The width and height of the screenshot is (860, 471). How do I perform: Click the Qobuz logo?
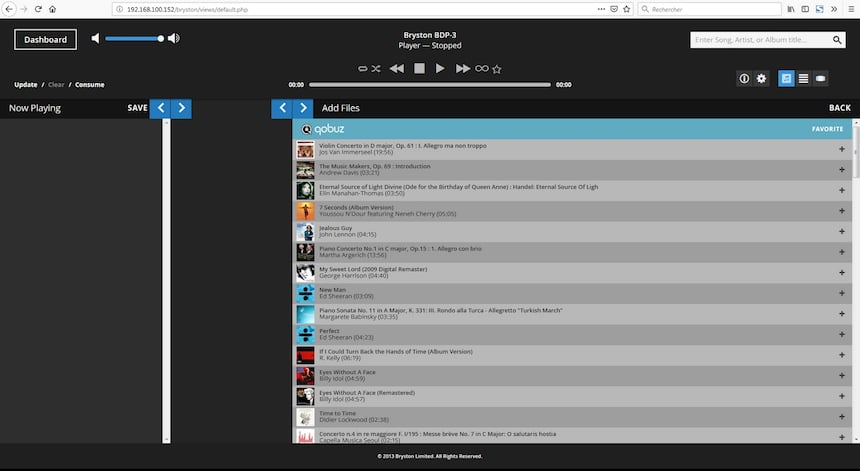(x=322, y=129)
